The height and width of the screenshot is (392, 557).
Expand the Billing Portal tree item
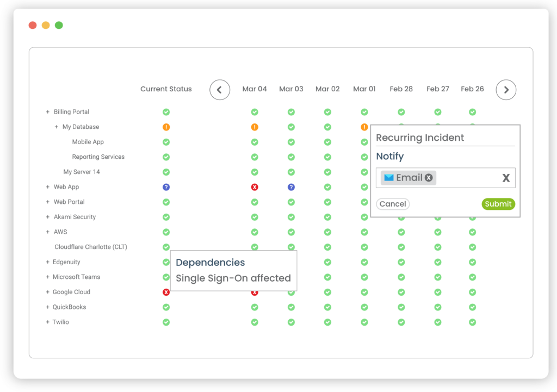tap(47, 111)
